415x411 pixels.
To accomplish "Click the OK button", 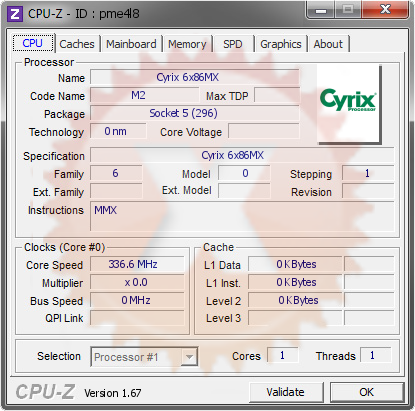I will pyautogui.click(x=367, y=392).
